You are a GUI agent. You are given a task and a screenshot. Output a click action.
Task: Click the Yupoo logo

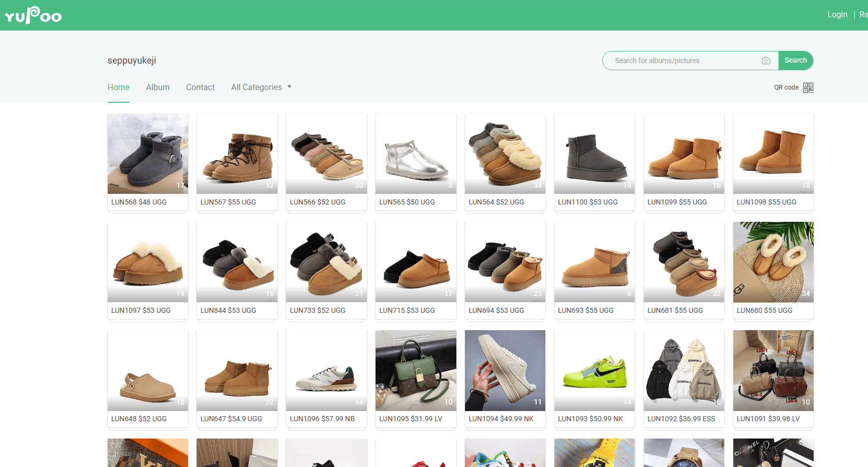pos(34,15)
